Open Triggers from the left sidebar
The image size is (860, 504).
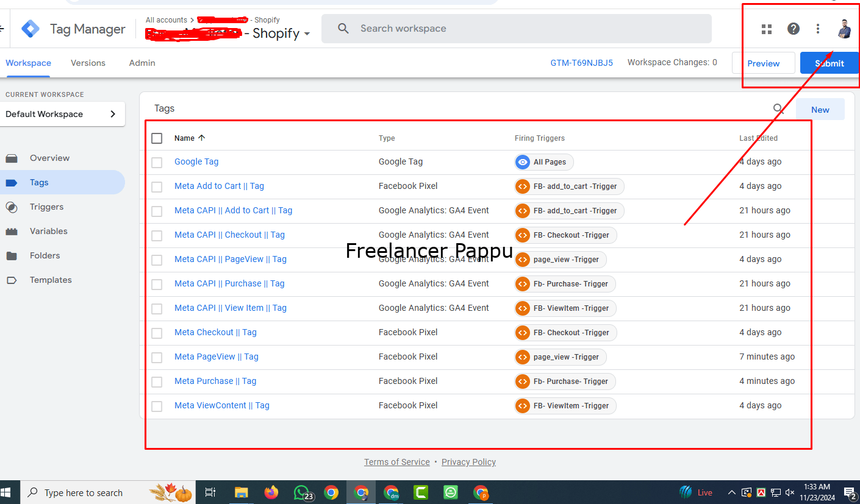tap(46, 207)
